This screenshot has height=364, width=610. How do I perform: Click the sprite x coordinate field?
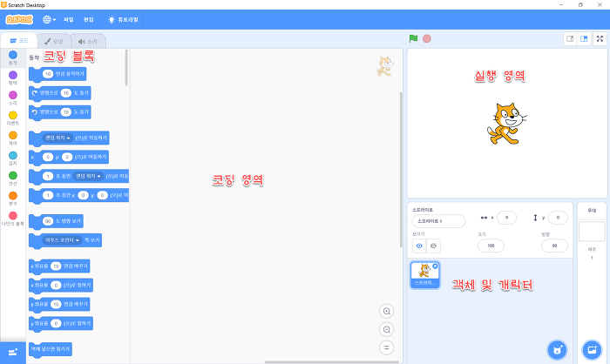pos(506,218)
